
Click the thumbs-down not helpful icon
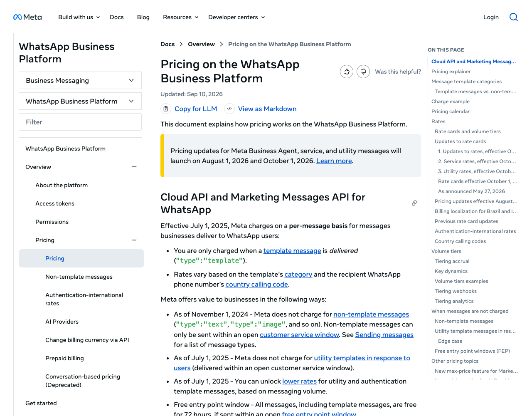point(363,72)
